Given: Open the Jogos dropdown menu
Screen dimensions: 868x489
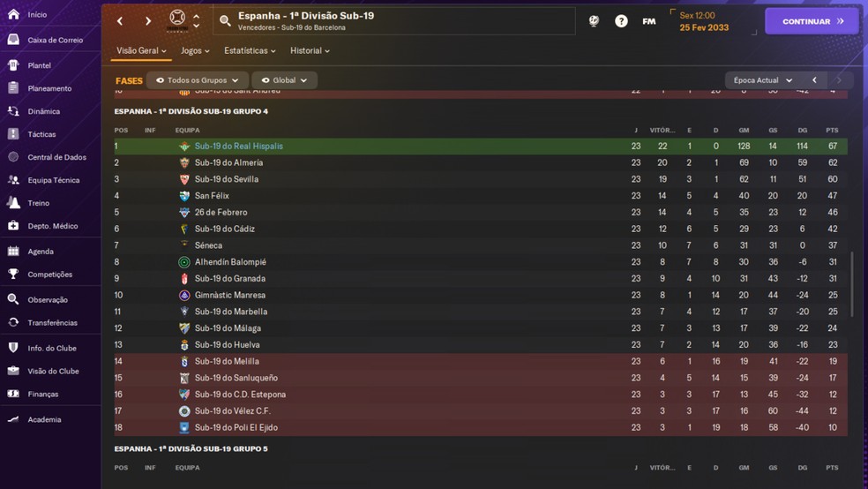Looking at the screenshot, I should 193,51.
